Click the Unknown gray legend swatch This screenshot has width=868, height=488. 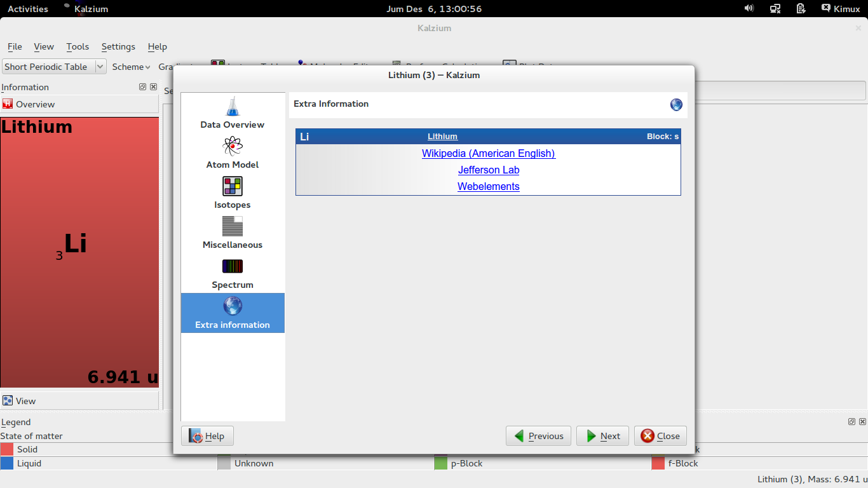224,463
